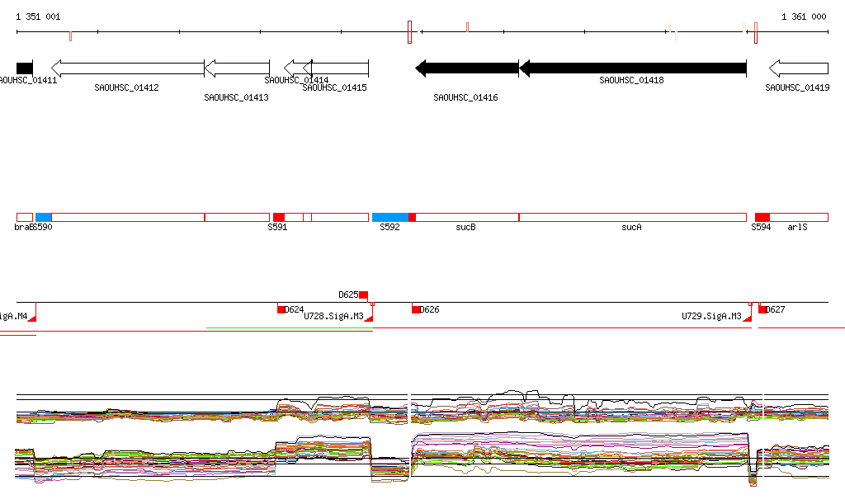Click the U729.SigA.M3 label

coord(711,316)
